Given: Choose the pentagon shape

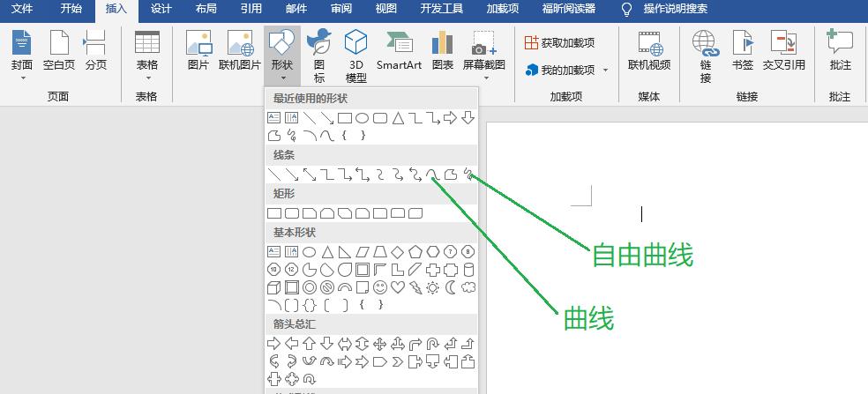Looking at the screenshot, I should point(415,252).
